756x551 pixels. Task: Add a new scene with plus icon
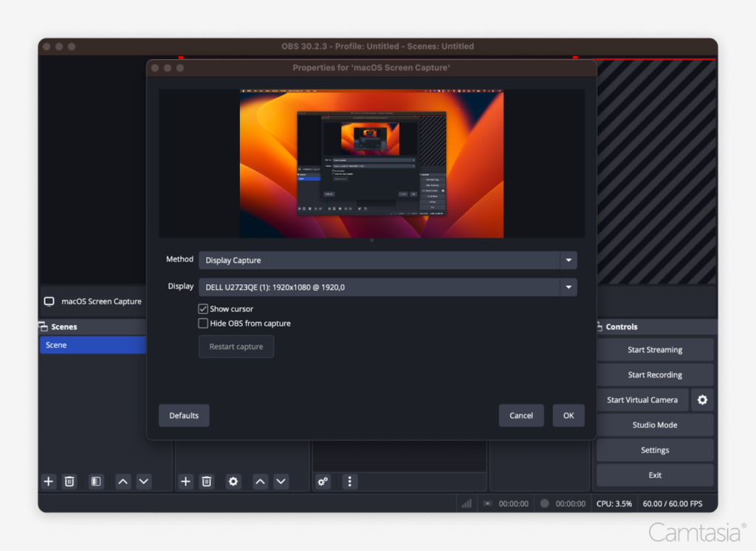click(48, 481)
